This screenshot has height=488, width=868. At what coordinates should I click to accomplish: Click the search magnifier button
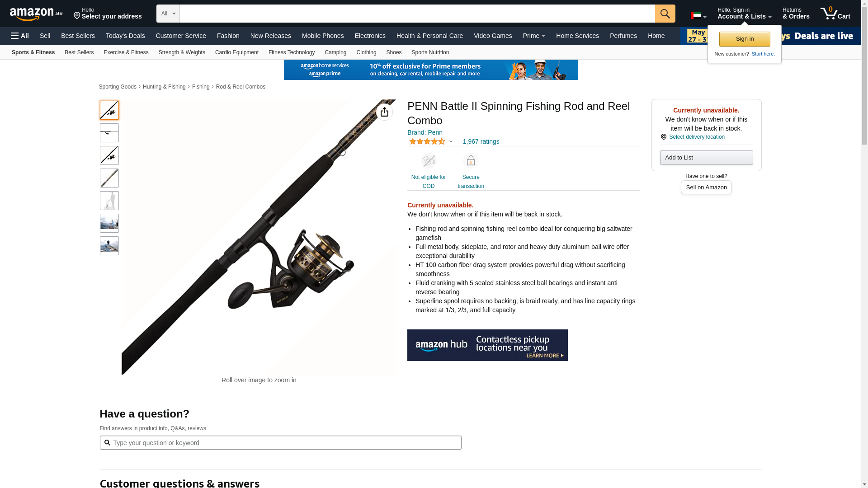(665, 14)
